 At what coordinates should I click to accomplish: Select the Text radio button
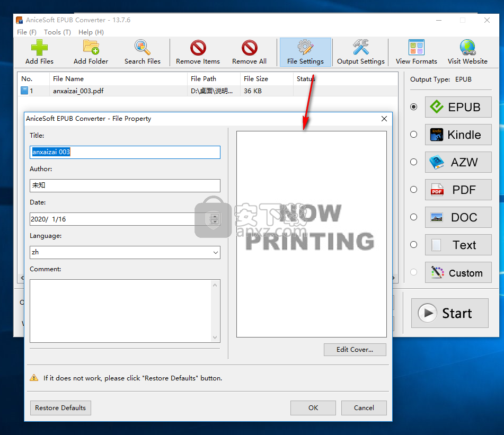point(414,245)
